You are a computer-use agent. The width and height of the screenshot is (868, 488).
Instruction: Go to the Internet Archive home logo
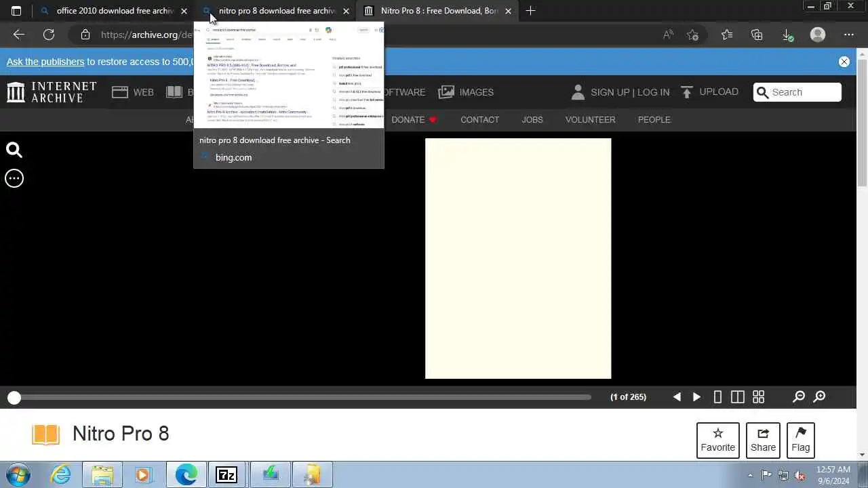click(52, 92)
